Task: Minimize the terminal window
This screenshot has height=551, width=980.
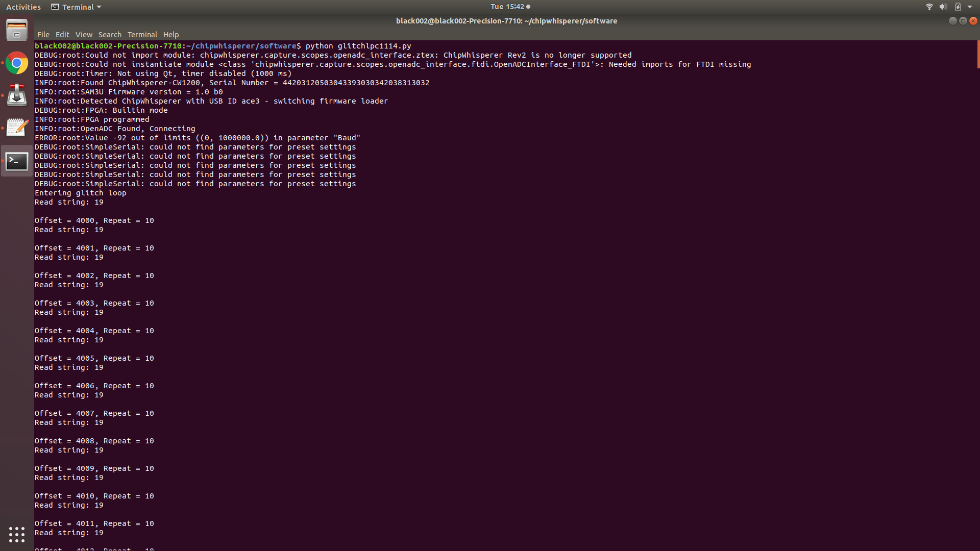Action: (952, 21)
